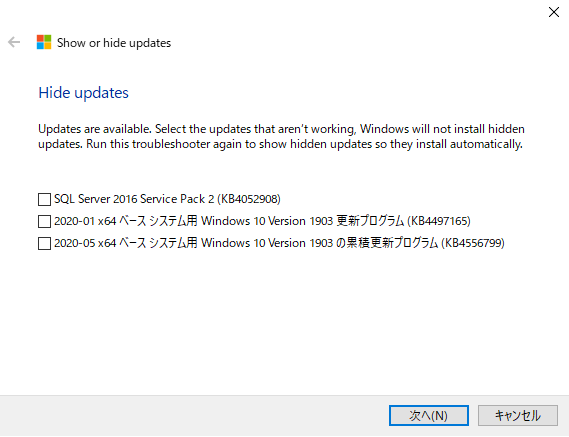Click the 次へ(N) button
The image size is (569, 437).
tap(429, 416)
